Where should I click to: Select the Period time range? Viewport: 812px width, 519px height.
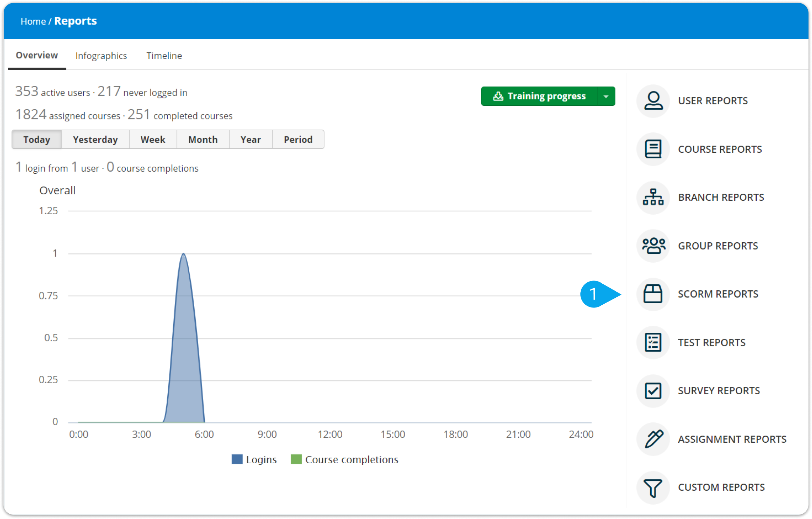pyautogui.click(x=298, y=139)
